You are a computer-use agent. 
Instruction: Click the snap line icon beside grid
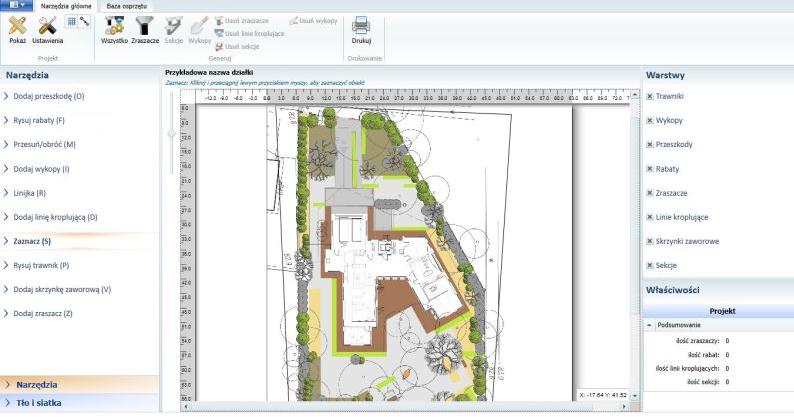pyautogui.click(x=85, y=21)
